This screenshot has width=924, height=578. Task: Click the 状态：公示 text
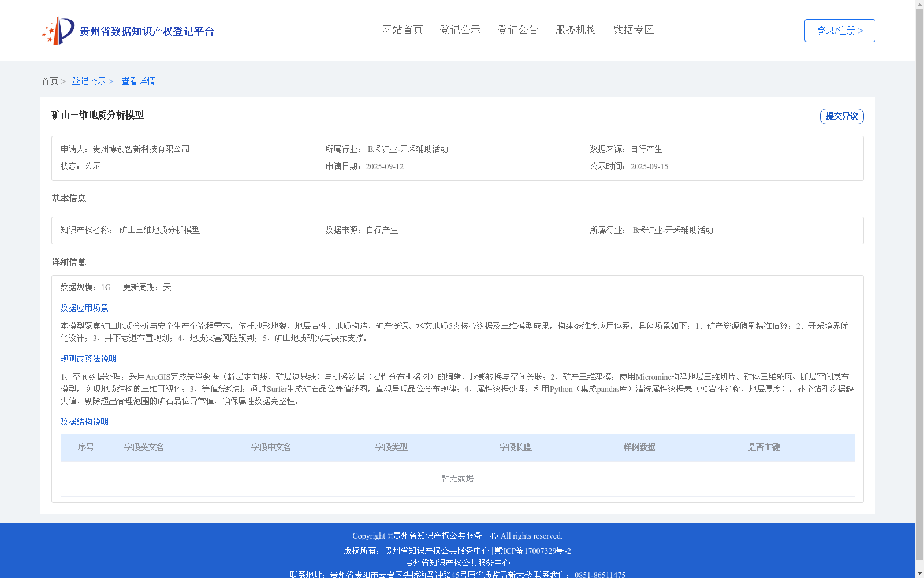[81, 166]
